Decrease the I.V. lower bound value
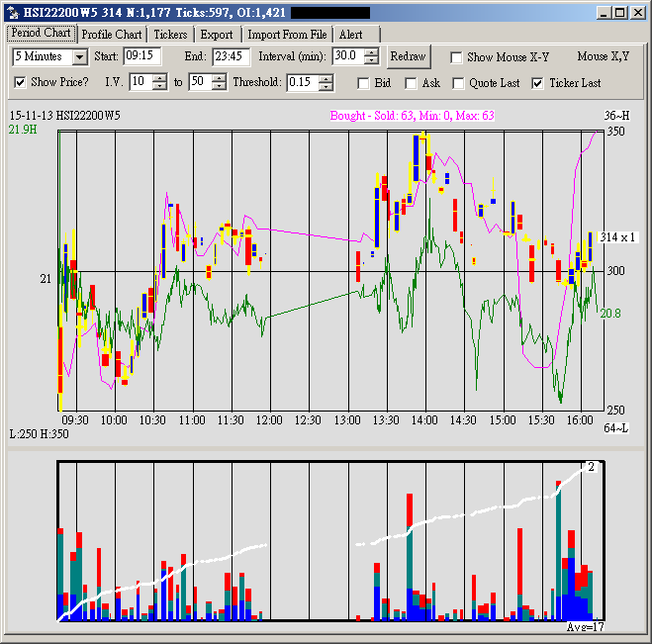 point(159,86)
